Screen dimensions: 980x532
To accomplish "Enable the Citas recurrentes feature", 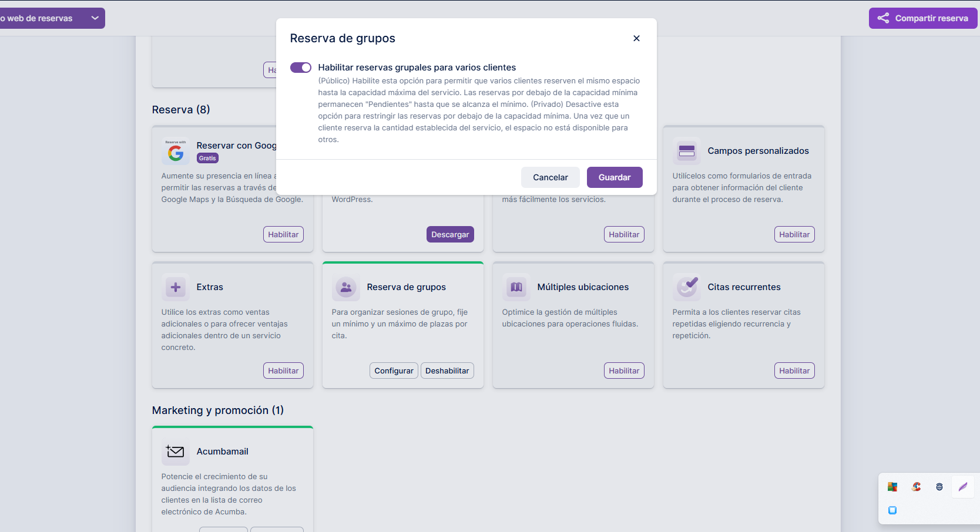I will click(794, 371).
